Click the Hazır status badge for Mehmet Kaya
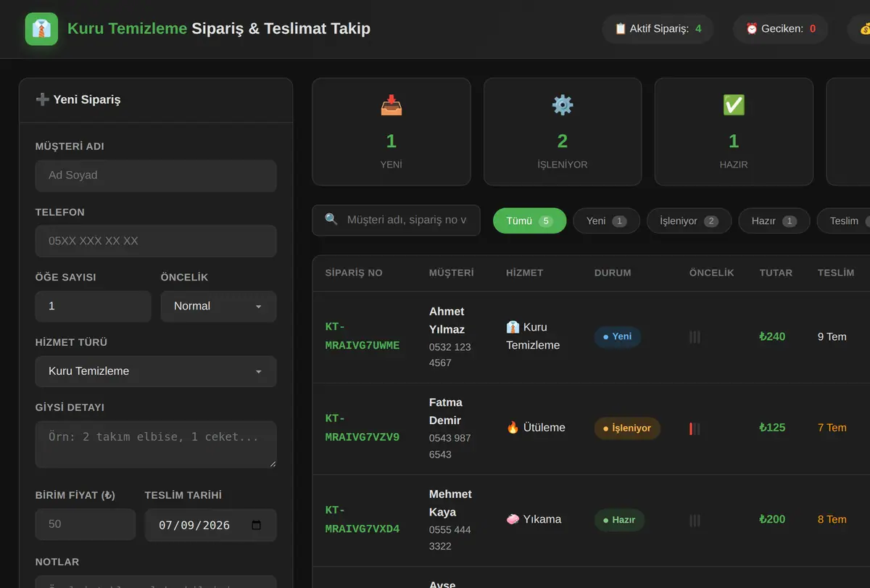 tap(619, 519)
